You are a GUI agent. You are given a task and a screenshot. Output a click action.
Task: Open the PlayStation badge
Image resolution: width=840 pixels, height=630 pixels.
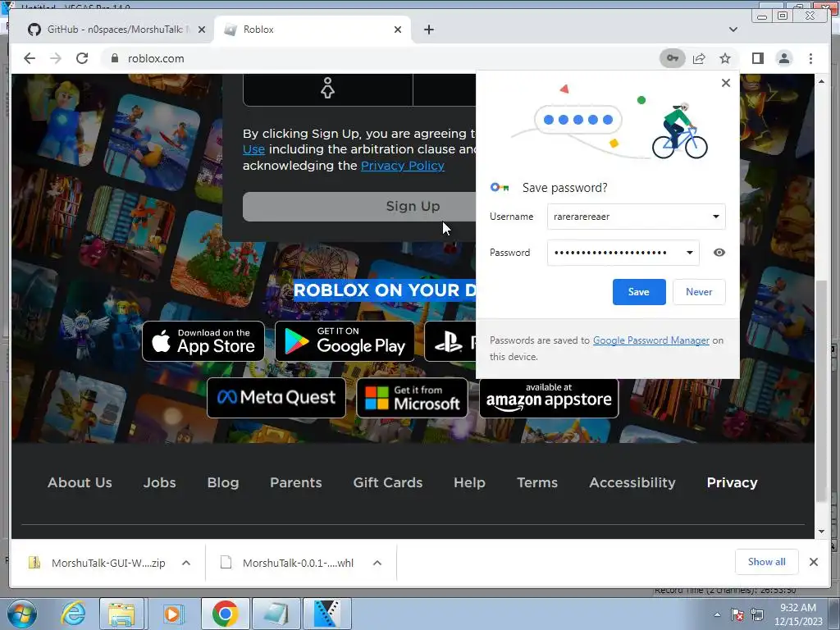(450, 341)
